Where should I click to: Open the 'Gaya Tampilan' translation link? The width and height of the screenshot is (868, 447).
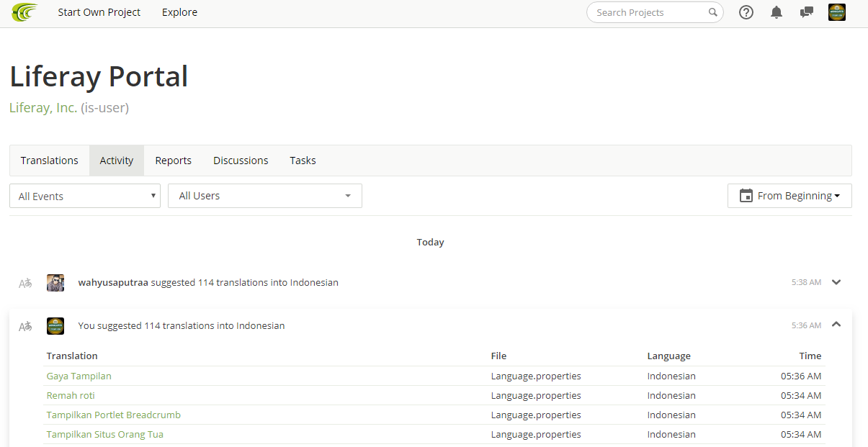coord(79,376)
